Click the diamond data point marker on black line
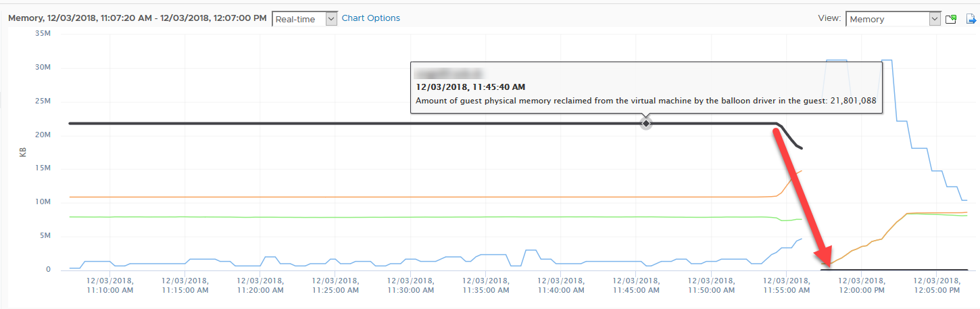Image resolution: width=980 pixels, height=309 pixels. 646,123
